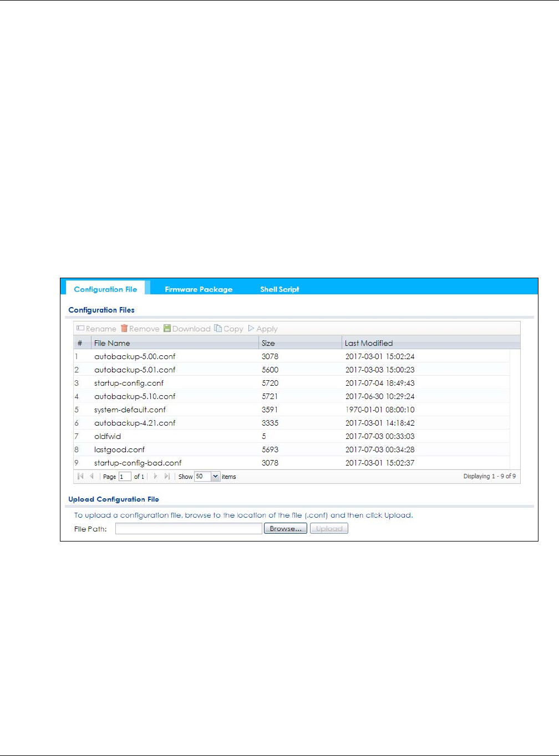Go to last page in pager
This screenshot has height=756, width=559.
tap(167, 476)
